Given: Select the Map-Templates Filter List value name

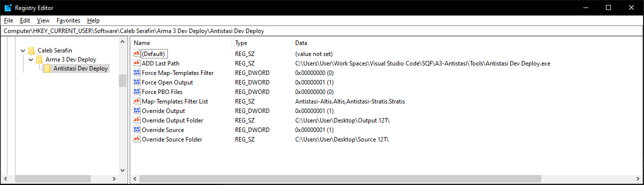Looking at the screenshot, I should coord(175,101).
